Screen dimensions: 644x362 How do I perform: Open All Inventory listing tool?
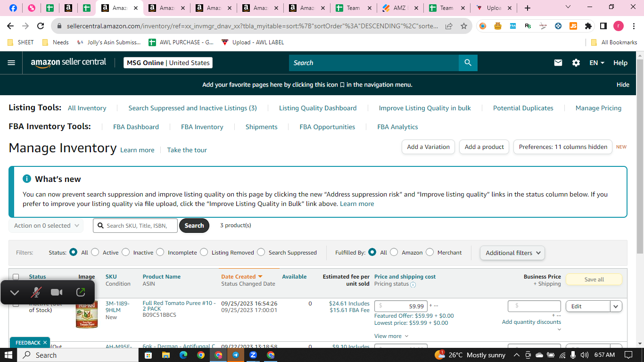[x=87, y=108]
